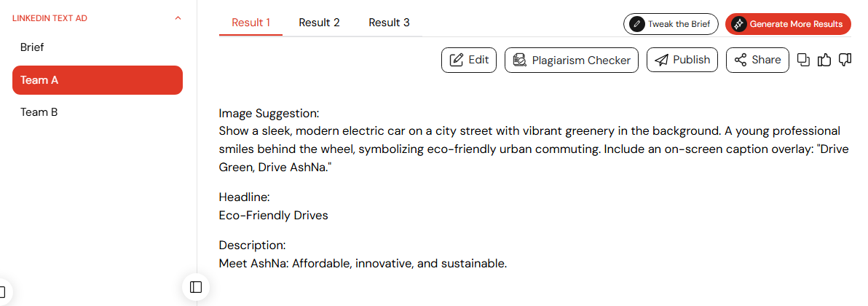868x306 pixels.
Task: Click the Generate More Results button
Action: coord(789,24)
